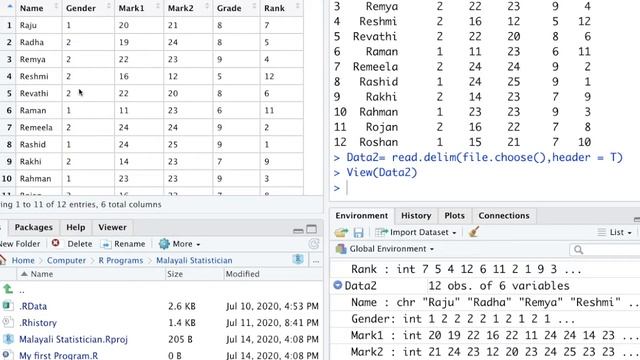Sort data viewer by Mark1 column
This screenshot has height=360, width=640.
click(139, 8)
